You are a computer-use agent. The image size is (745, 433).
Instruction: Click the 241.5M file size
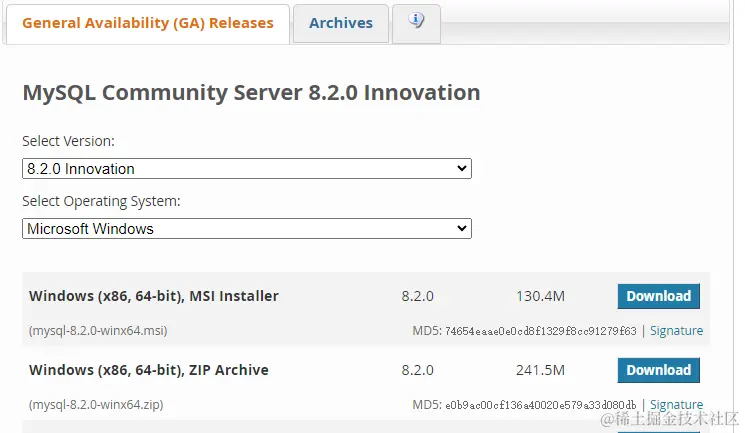pos(540,370)
